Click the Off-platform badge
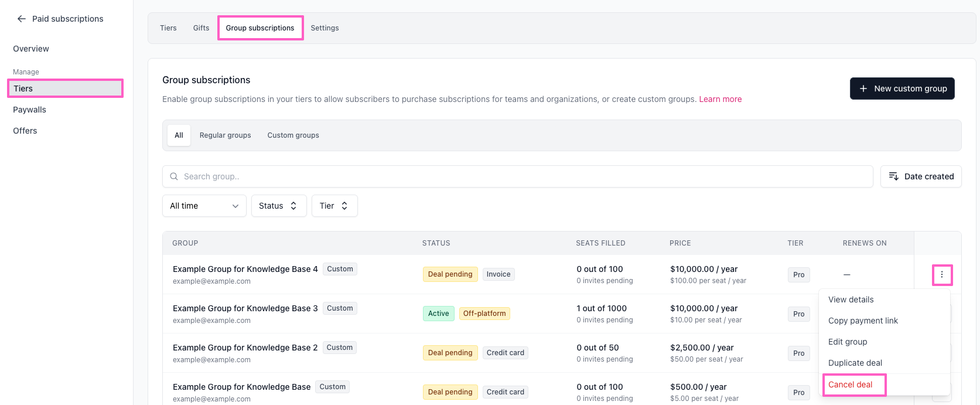 (x=484, y=314)
